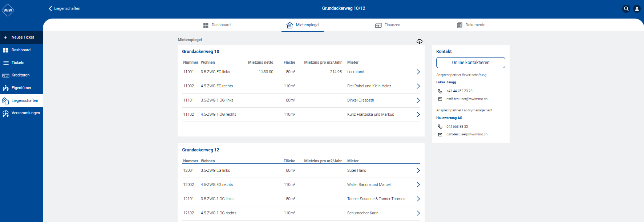
Task: Switch to the Finanzen tab
Action: 388,25
